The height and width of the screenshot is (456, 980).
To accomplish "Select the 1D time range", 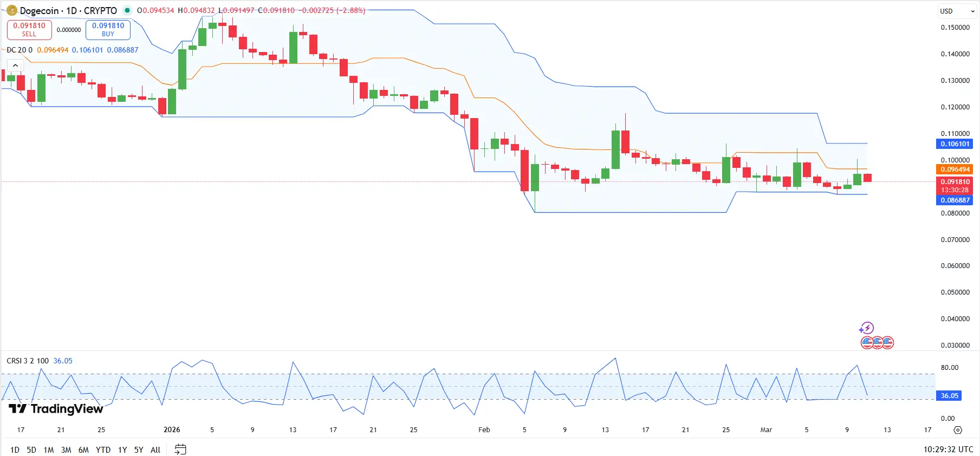I will tap(15, 450).
